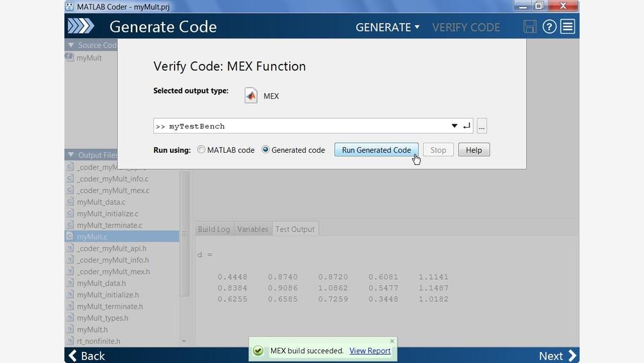Open the View Report link
The width and height of the screenshot is (644, 363).
click(370, 351)
